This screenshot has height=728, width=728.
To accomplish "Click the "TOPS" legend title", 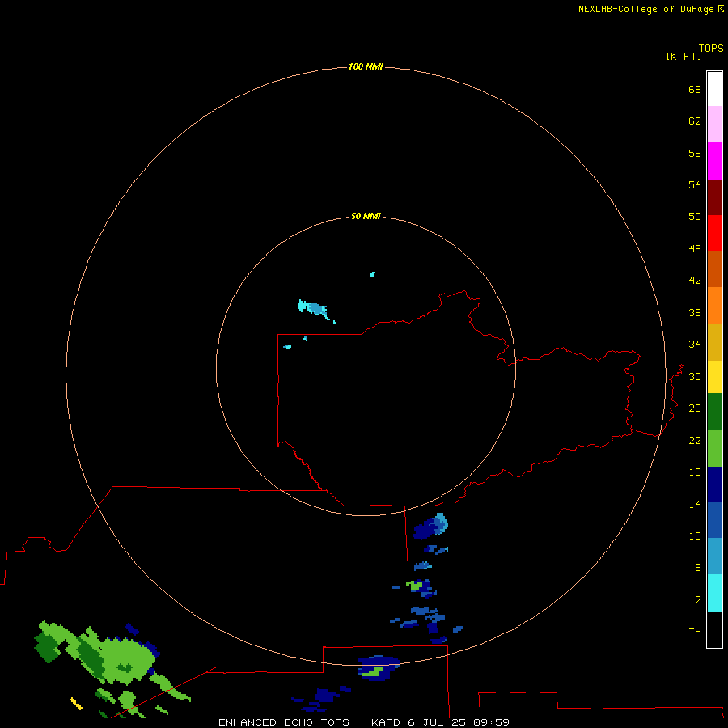I will 711,49.
